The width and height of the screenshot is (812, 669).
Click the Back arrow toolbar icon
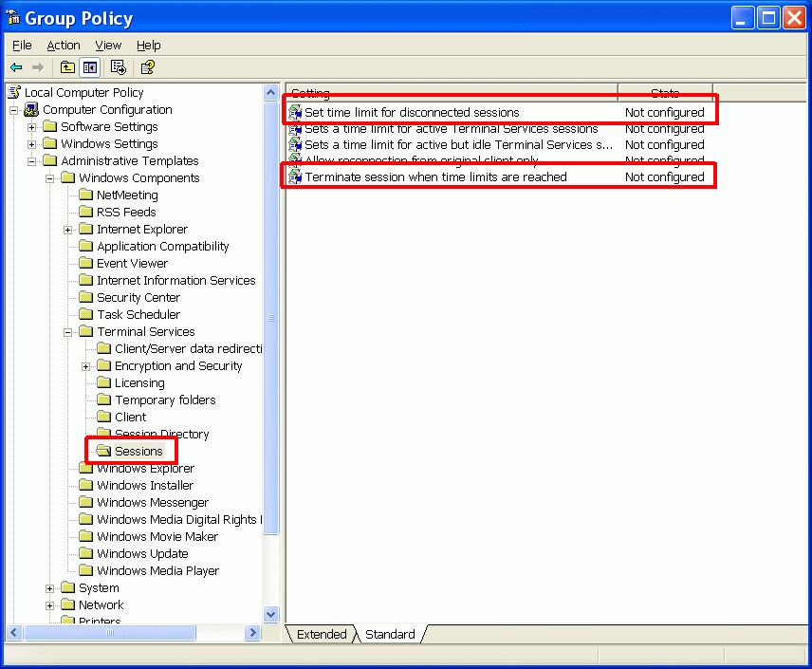pyautogui.click(x=16, y=67)
